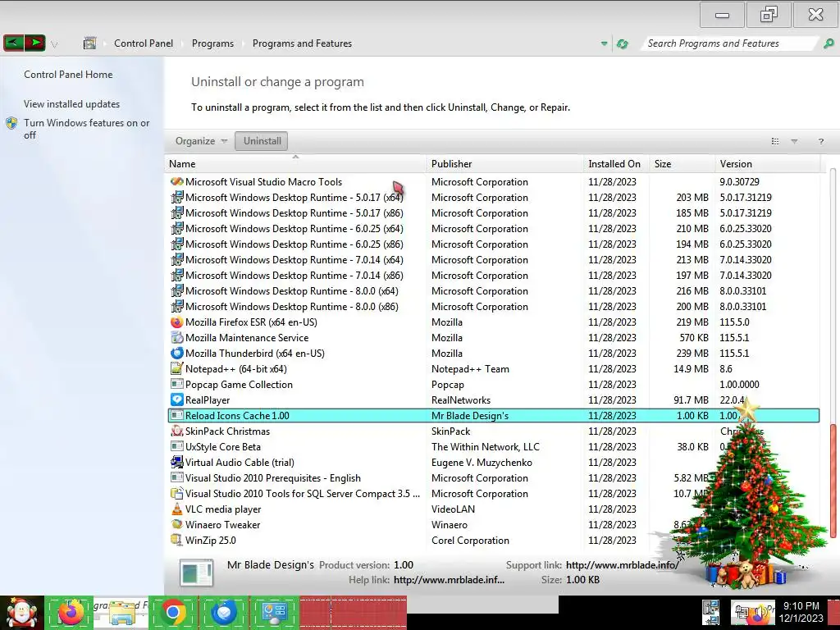The image size is (840, 630).
Task: Go to the Programs breadcrumb
Action: [x=212, y=43]
